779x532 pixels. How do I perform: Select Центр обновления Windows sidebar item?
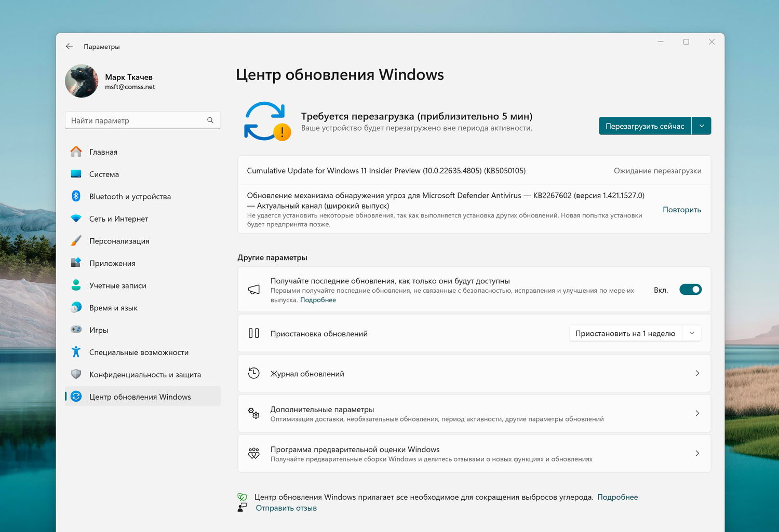click(143, 397)
